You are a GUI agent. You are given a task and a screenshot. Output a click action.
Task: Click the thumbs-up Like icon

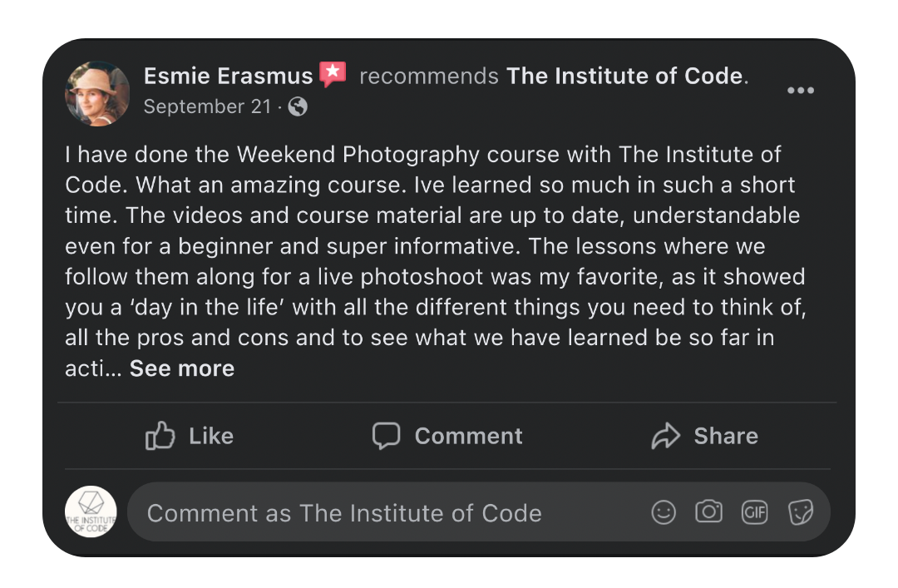pos(160,436)
